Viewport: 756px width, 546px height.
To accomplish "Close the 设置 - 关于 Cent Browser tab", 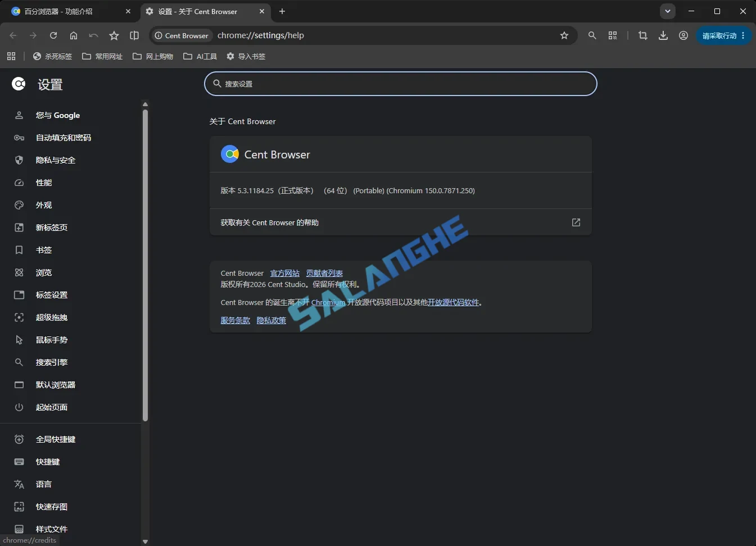I will click(x=262, y=11).
